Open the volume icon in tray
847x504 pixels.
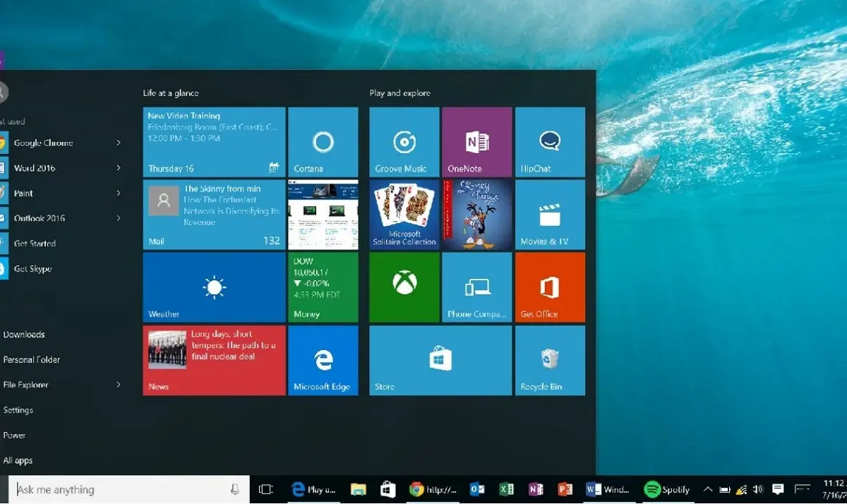pyautogui.click(x=758, y=489)
